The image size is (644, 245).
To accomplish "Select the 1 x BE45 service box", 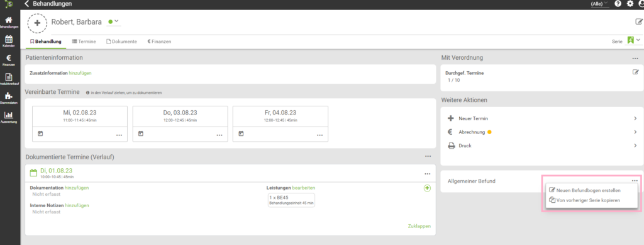I will pyautogui.click(x=291, y=200).
